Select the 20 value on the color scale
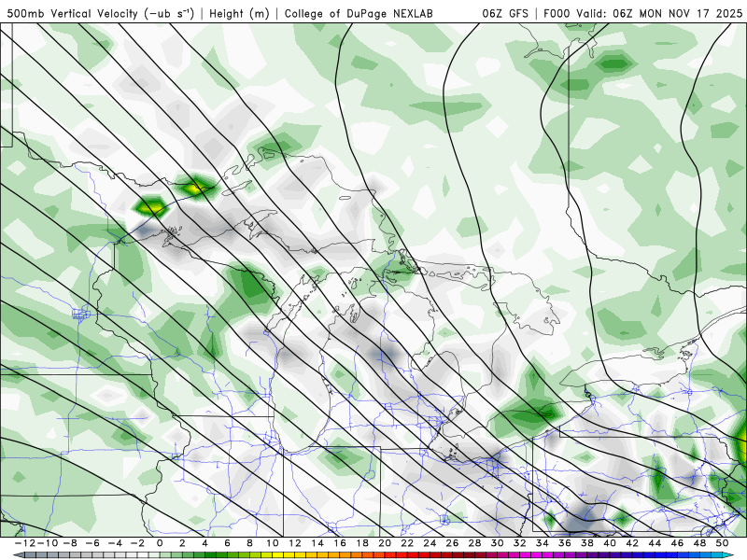The width and height of the screenshot is (747, 560). [x=385, y=543]
